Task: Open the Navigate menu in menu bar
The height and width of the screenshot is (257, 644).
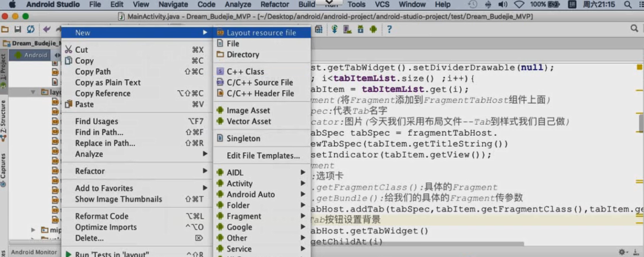Action: (x=173, y=5)
